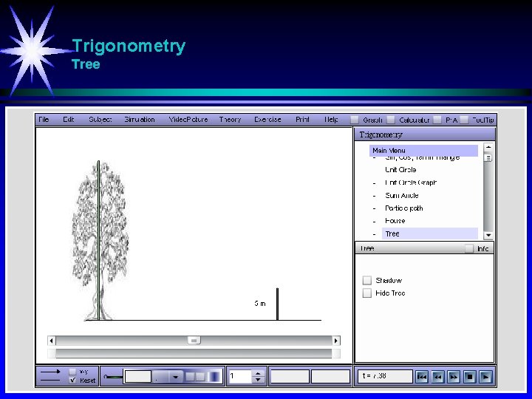Click the topic list scrollbar thumb
Image resolution: width=532 pixels, height=399 pixels.
tap(488, 158)
